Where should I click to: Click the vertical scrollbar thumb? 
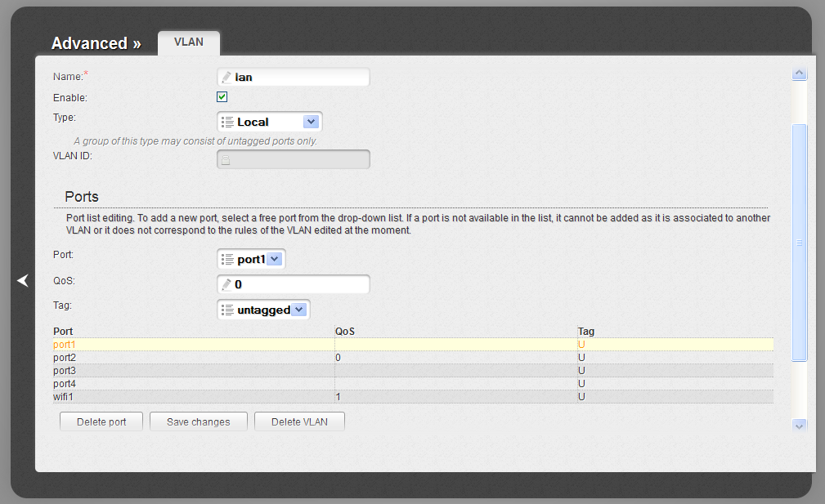pyautogui.click(x=799, y=243)
